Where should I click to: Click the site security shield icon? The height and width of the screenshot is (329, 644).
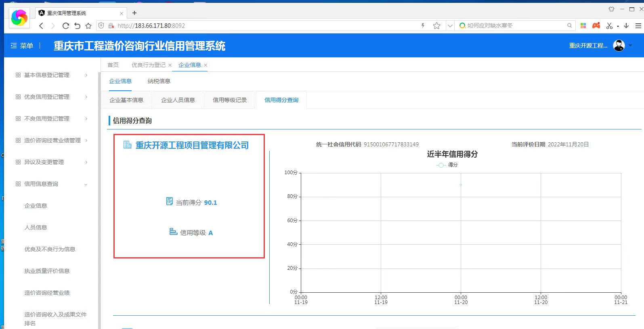click(101, 25)
